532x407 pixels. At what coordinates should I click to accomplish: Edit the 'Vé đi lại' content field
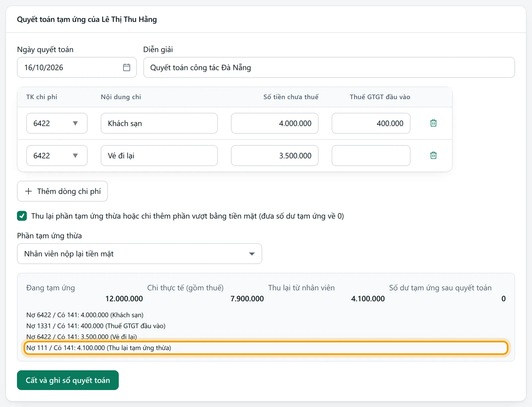[x=159, y=156]
